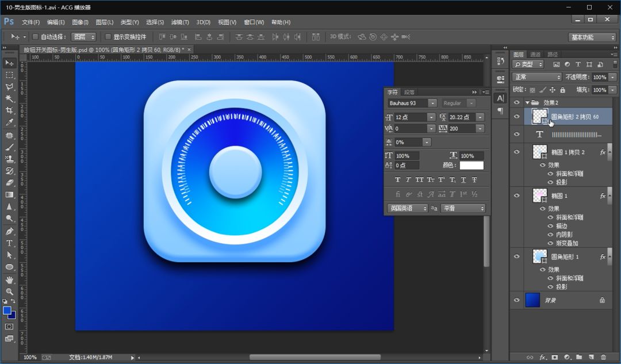The image size is (621, 364).
Task: Click the delete layer trash icon
Action: click(x=603, y=357)
